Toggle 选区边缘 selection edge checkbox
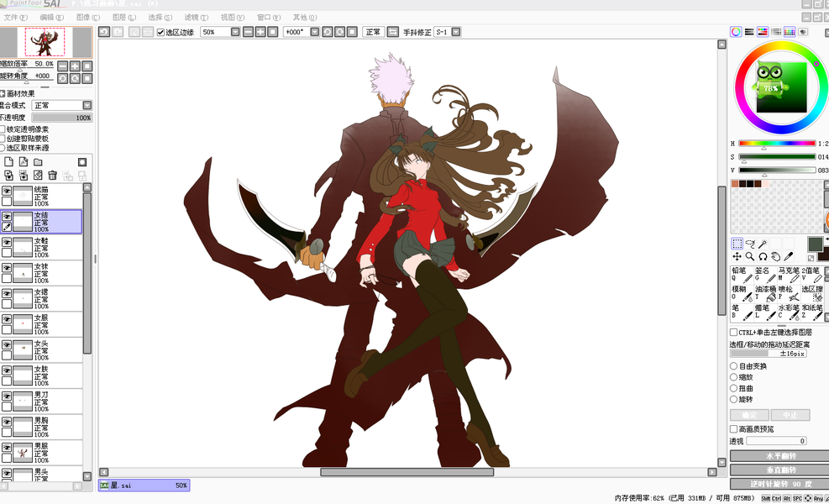Image resolution: width=829 pixels, height=504 pixels. point(160,32)
